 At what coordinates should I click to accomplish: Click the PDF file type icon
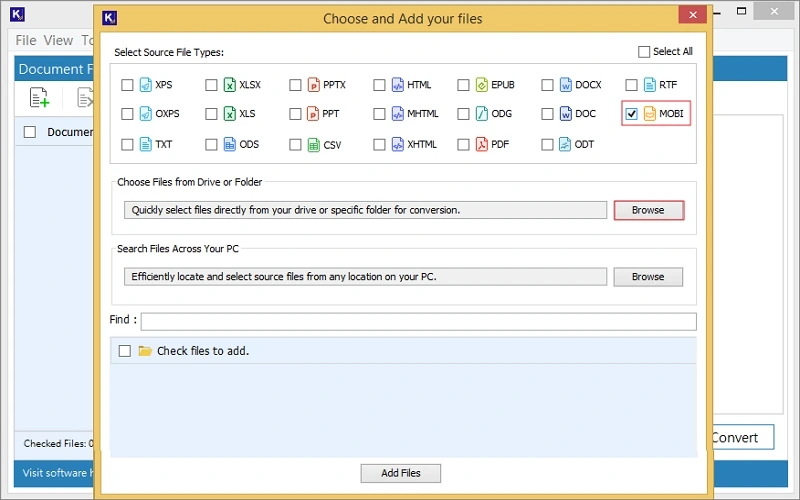(482, 144)
